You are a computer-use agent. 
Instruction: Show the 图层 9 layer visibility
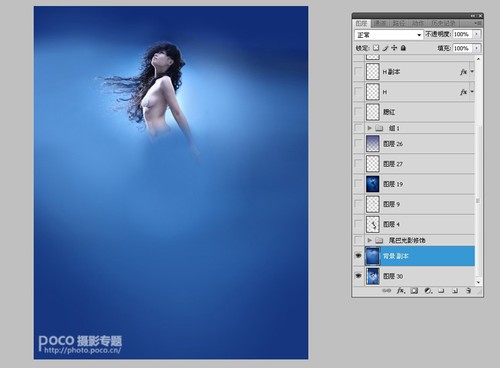point(358,204)
